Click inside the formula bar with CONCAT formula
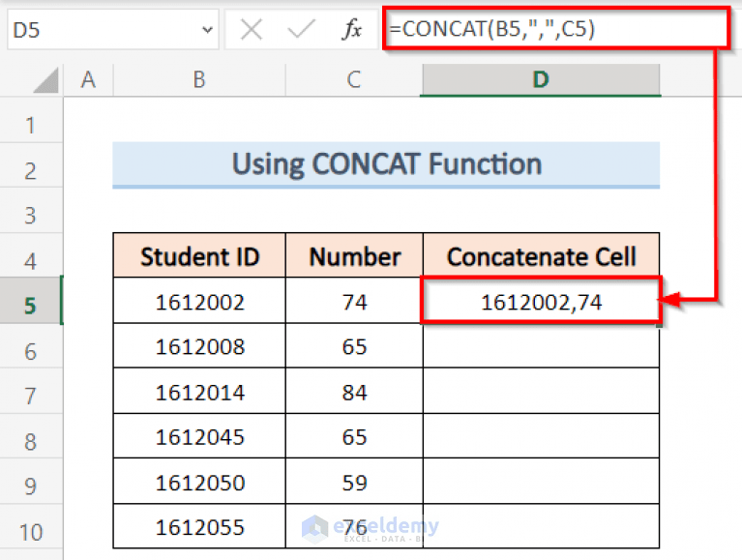The width and height of the screenshot is (742, 560). coord(555,28)
